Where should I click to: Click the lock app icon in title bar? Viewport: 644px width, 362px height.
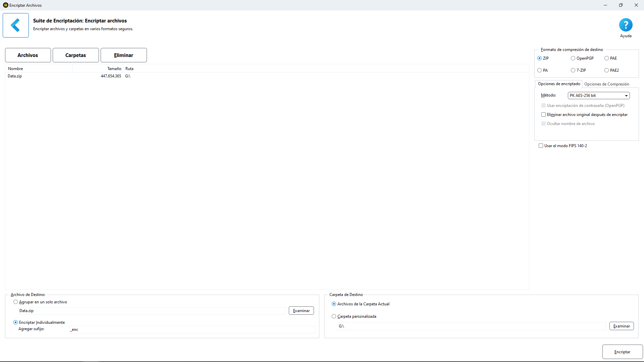click(x=5, y=5)
